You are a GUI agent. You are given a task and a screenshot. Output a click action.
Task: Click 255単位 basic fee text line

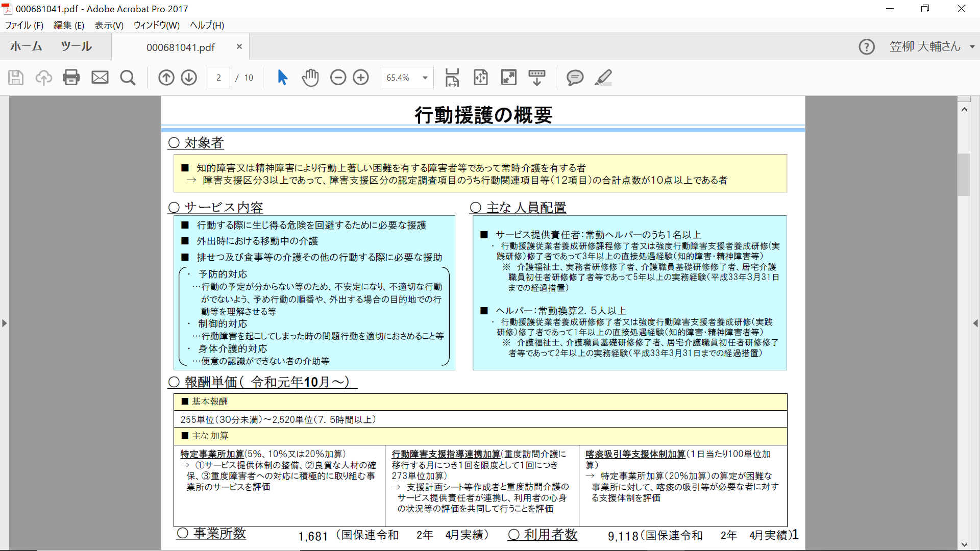(x=279, y=419)
